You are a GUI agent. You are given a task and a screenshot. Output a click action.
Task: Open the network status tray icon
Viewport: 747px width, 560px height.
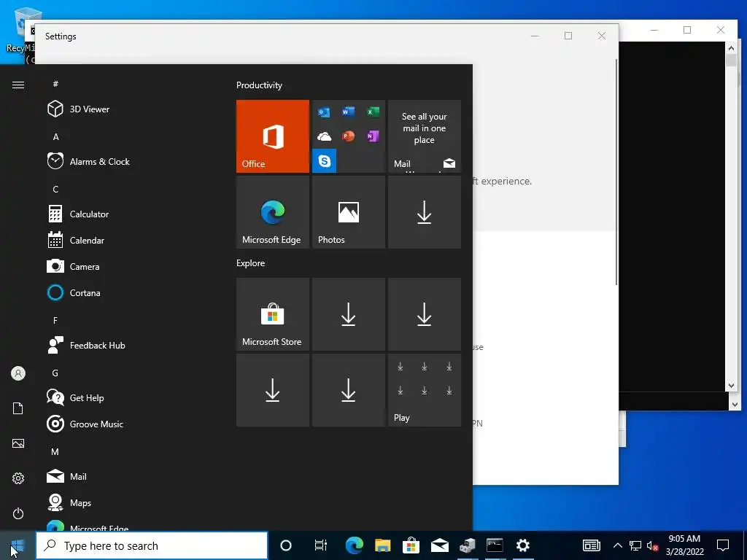coord(635,545)
